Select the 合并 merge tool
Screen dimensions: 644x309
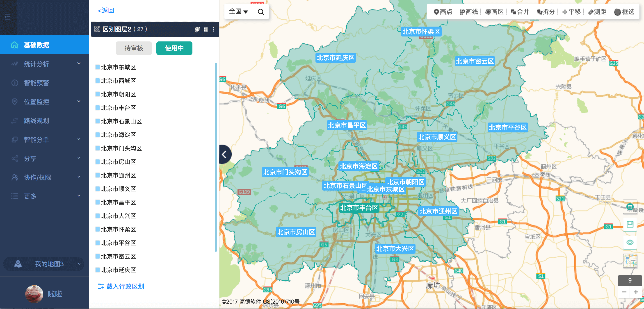pyautogui.click(x=520, y=12)
